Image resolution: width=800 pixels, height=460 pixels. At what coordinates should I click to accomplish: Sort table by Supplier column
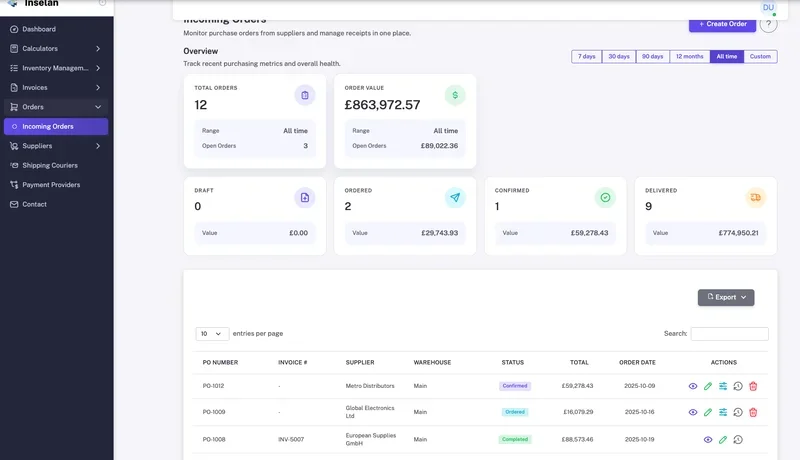coord(360,363)
